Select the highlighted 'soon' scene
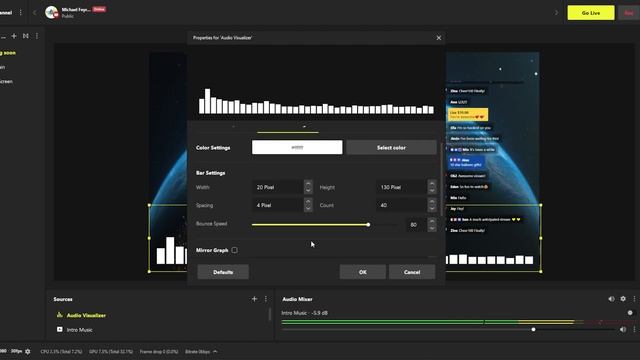The height and width of the screenshot is (360, 640). [8, 53]
